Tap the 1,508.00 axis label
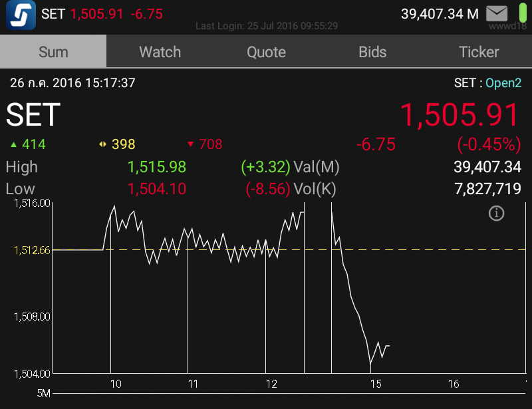 pyautogui.click(x=32, y=317)
